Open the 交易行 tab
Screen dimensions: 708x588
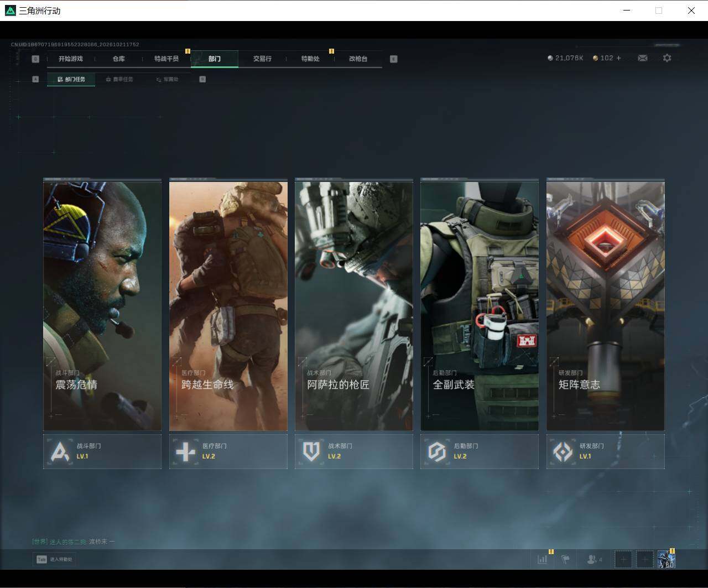pos(262,59)
